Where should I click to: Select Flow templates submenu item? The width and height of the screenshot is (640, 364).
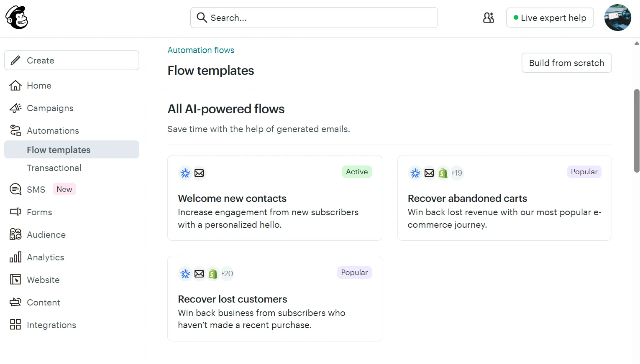tap(72, 150)
